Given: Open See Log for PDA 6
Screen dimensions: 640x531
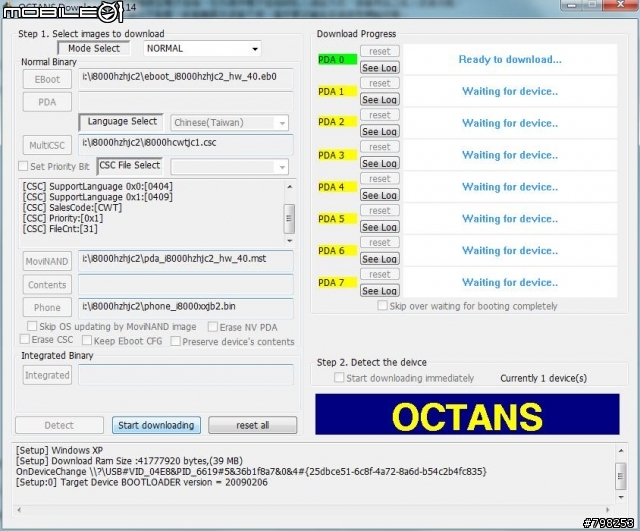Looking at the screenshot, I should (x=380, y=259).
